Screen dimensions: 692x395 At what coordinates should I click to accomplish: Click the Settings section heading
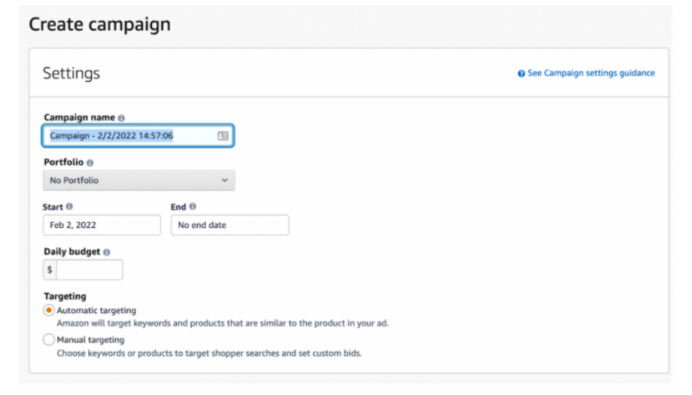(71, 73)
